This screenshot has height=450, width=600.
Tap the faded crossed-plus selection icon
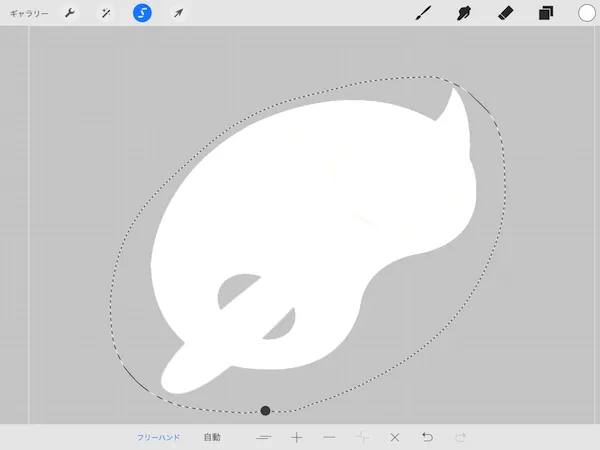(362, 437)
